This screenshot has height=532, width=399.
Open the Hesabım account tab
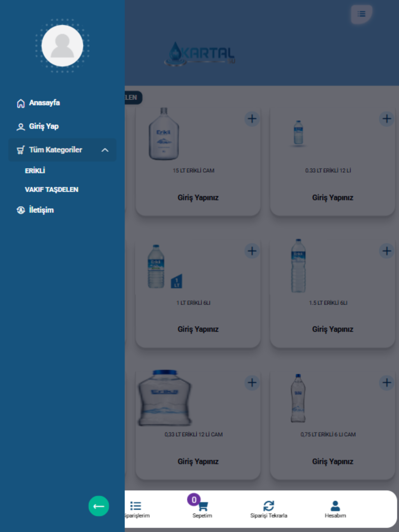coord(335,509)
